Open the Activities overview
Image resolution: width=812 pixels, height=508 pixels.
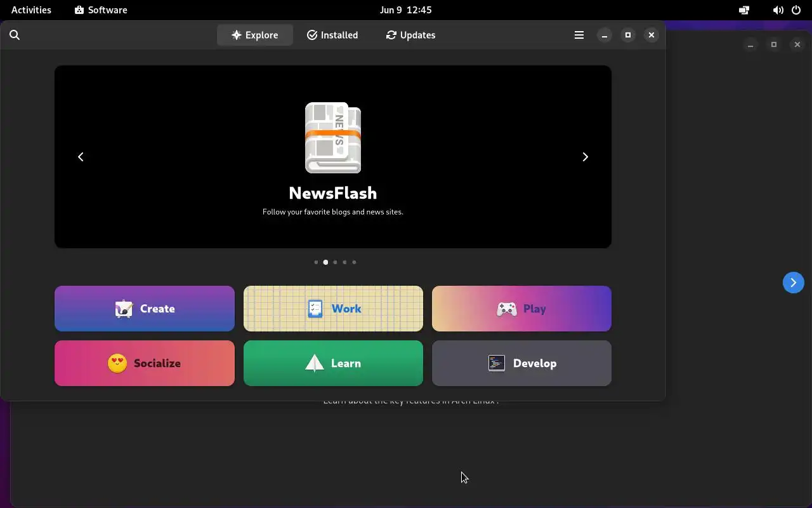tap(31, 10)
